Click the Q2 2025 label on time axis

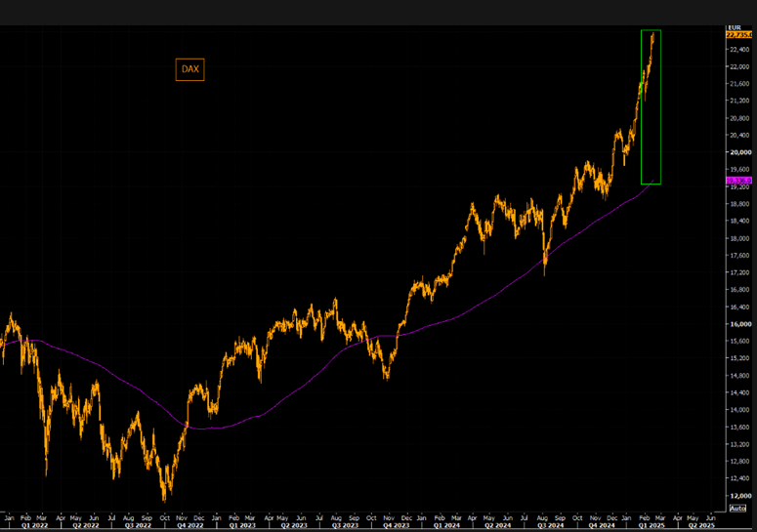pyautogui.click(x=700, y=524)
